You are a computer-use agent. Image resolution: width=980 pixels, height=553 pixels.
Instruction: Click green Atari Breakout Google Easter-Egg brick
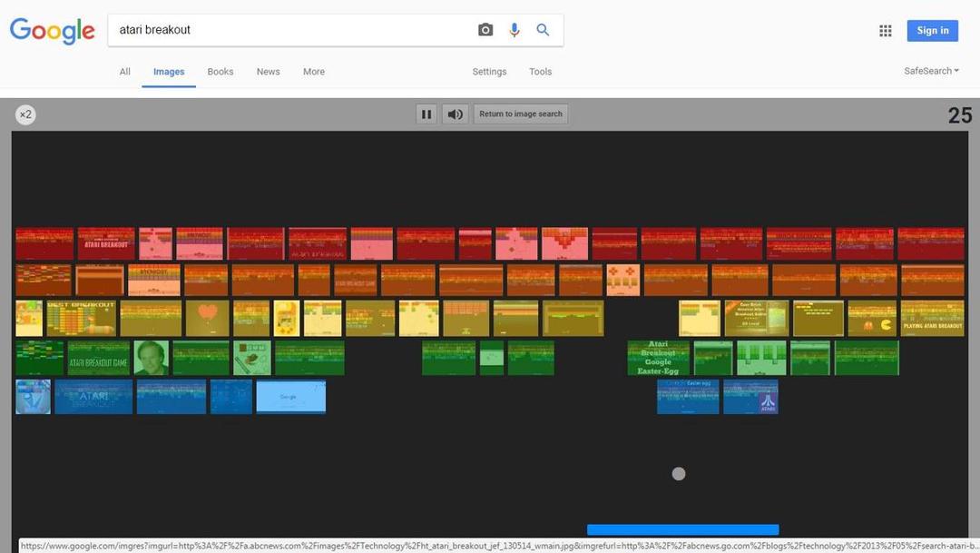point(658,358)
